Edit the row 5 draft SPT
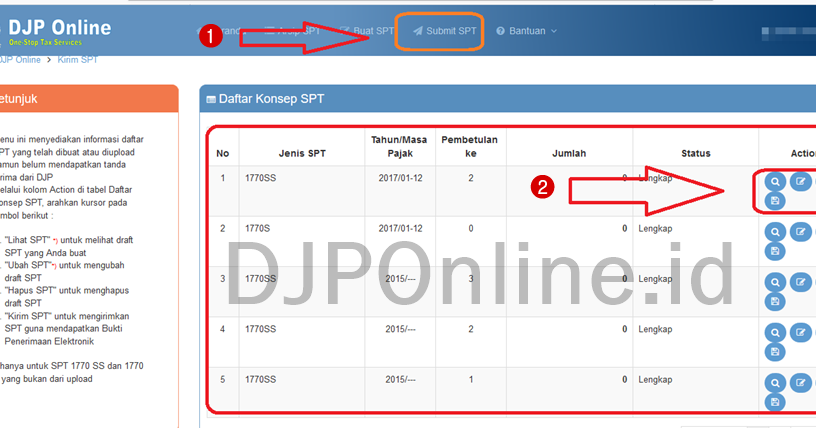 click(x=800, y=383)
